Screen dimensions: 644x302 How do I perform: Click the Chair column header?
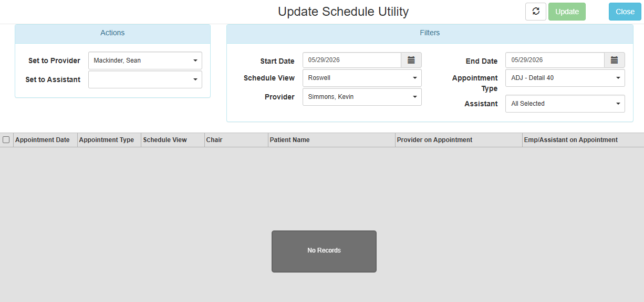(236, 140)
